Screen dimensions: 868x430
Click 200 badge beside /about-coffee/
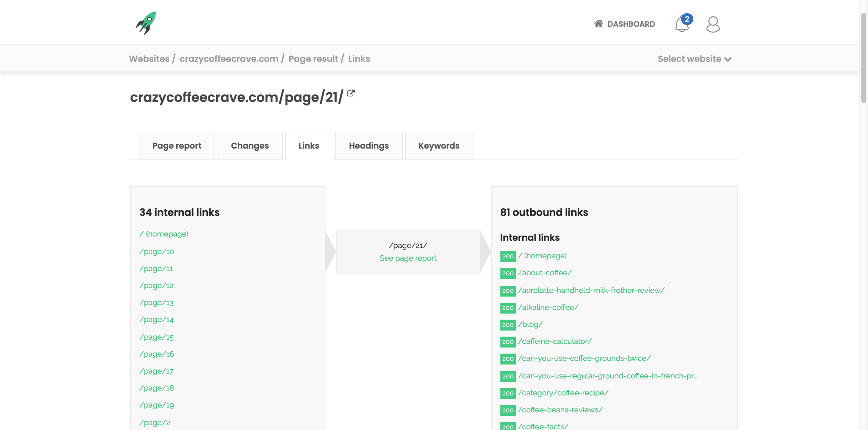pyautogui.click(x=507, y=273)
